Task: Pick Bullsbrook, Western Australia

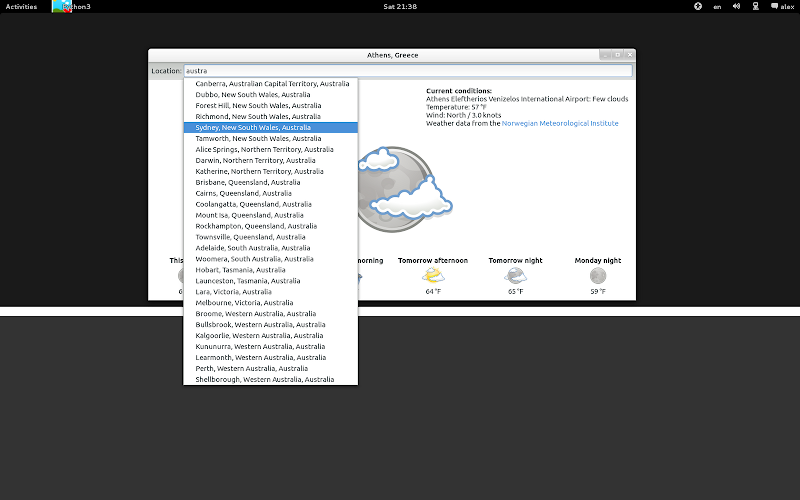Action: [x=271, y=325]
